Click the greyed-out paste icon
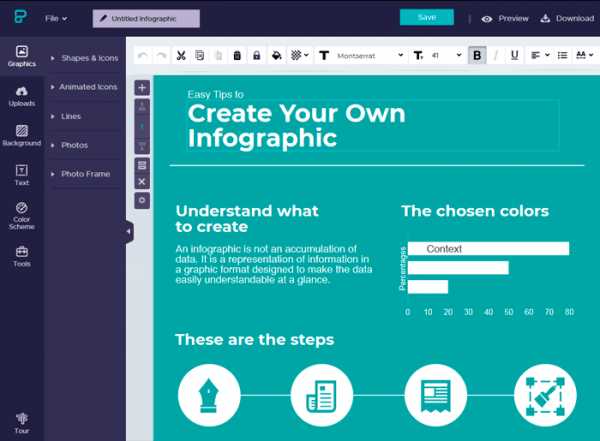The height and width of the screenshot is (441, 600). (x=218, y=56)
